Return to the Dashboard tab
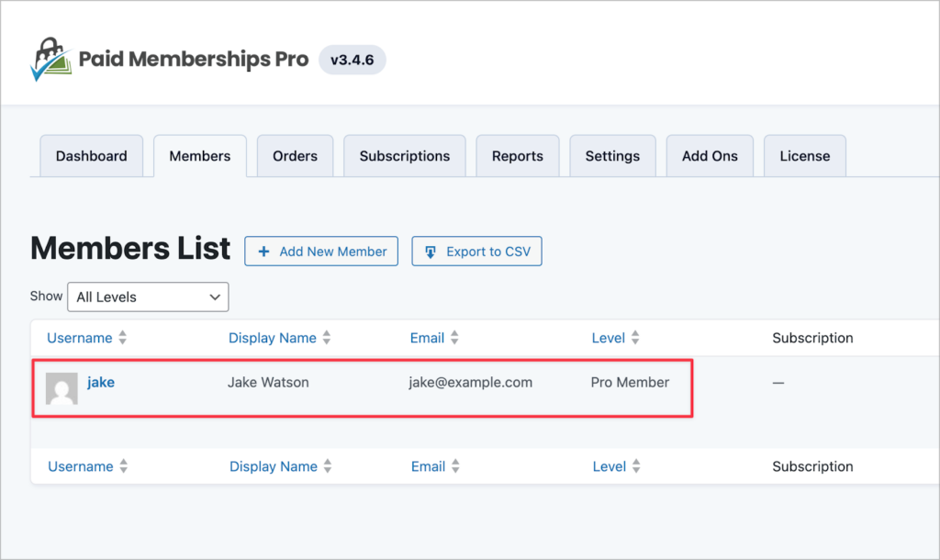This screenshot has height=560, width=940. [x=91, y=156]
